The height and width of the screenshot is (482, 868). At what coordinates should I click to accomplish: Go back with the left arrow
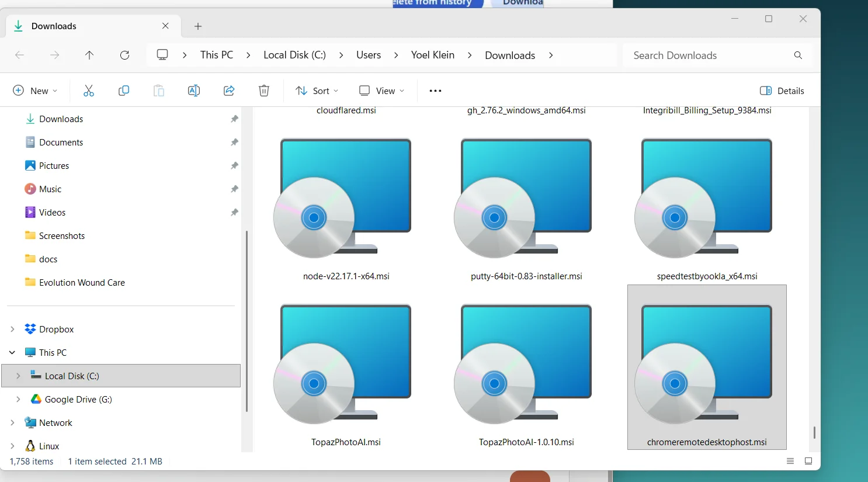(19, 55)
